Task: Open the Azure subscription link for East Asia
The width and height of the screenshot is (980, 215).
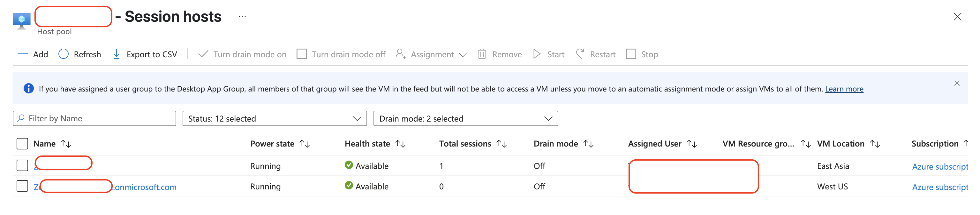Action: pos(940,167)
